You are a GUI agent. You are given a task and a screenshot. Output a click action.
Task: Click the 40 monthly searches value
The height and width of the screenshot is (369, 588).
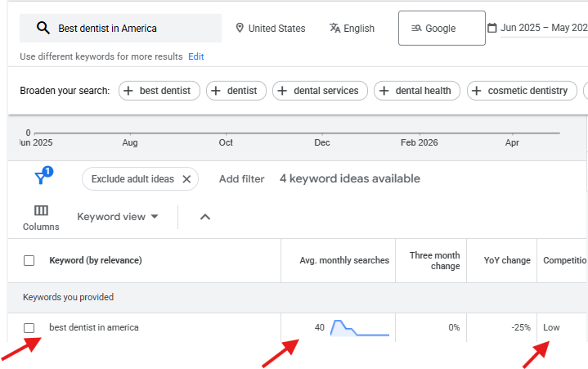click(x=320, y=327)
